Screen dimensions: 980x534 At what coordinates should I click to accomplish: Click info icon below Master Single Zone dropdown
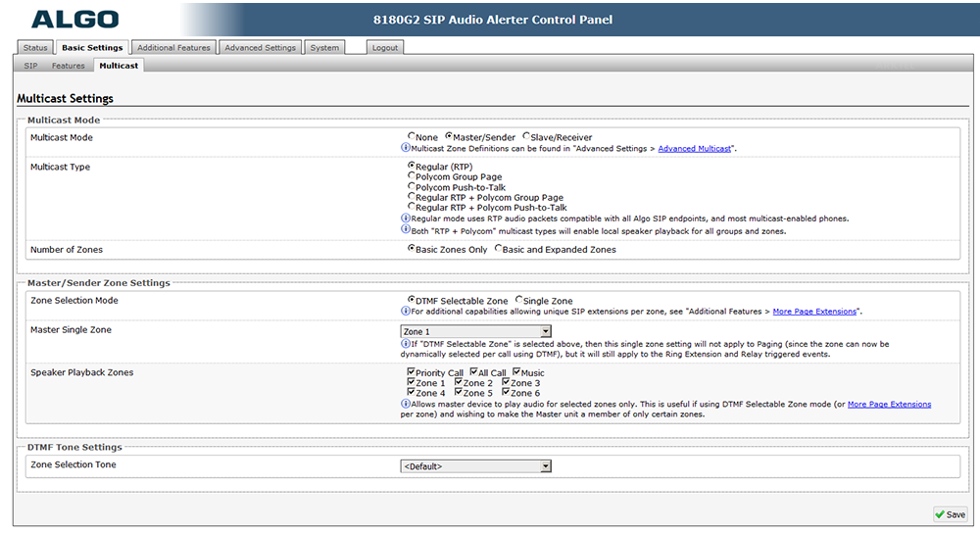pyautogui.click(x=406, y=344)
